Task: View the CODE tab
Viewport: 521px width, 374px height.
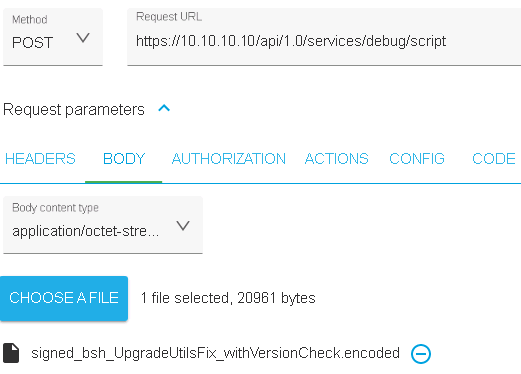Action: [494, 159]
